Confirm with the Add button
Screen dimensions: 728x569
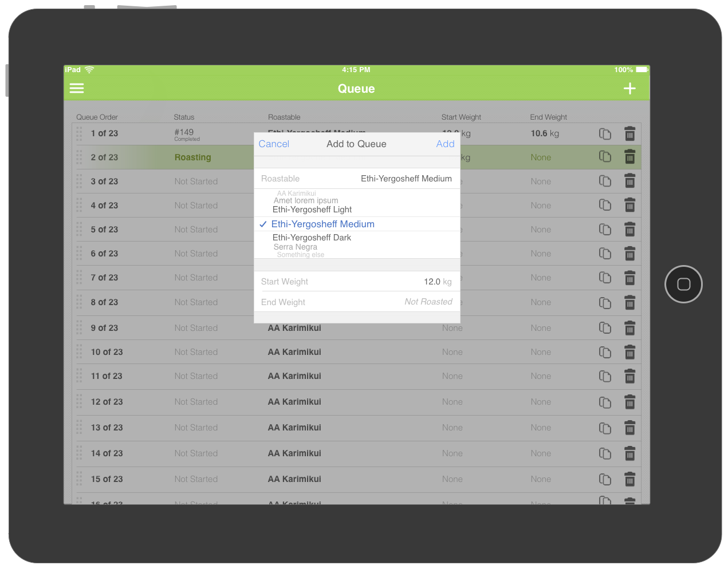click(445, 144)
